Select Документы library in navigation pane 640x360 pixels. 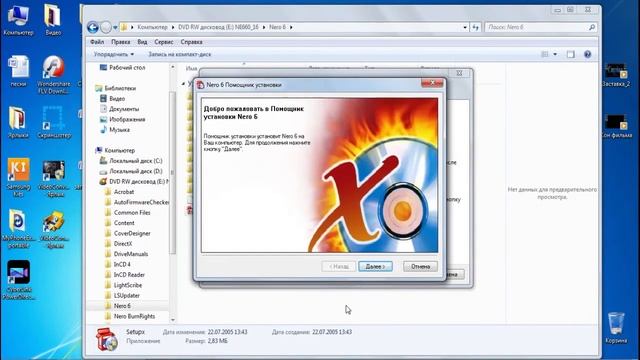(124, 109)
